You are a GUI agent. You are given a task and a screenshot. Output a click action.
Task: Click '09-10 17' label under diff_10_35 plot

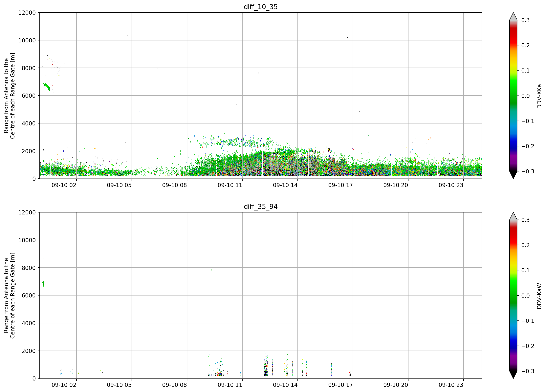point(340,185)
